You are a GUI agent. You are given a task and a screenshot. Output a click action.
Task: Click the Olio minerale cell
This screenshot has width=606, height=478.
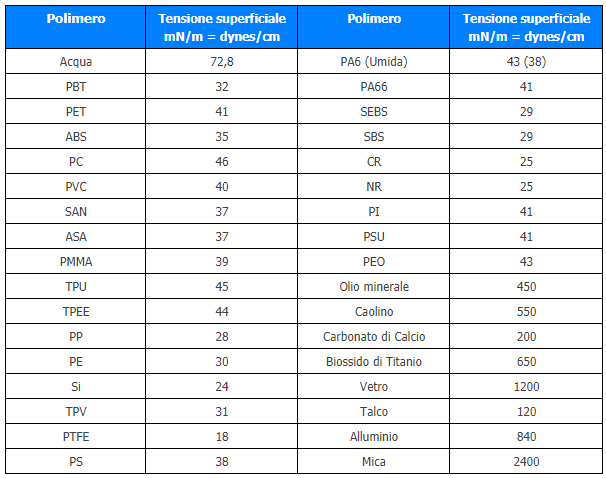[x=374, y=286]
